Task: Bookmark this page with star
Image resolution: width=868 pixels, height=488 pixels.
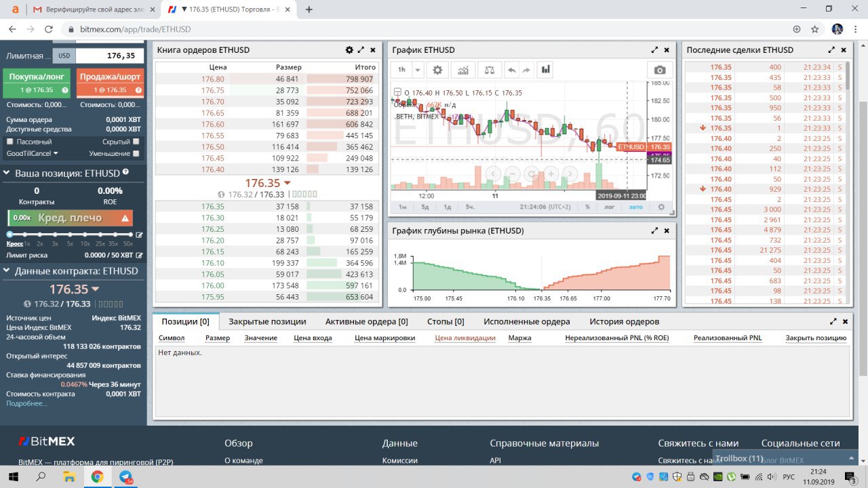Action: pos(815,29)
